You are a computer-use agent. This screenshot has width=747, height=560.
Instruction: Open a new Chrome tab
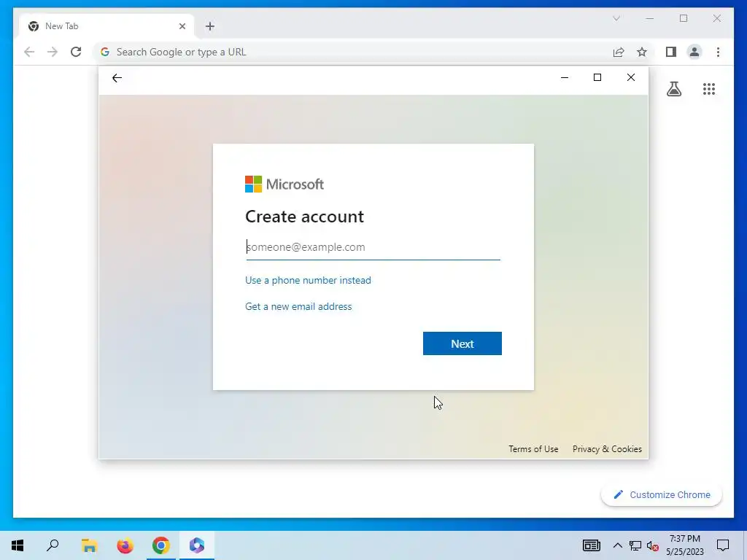[210, 26]
